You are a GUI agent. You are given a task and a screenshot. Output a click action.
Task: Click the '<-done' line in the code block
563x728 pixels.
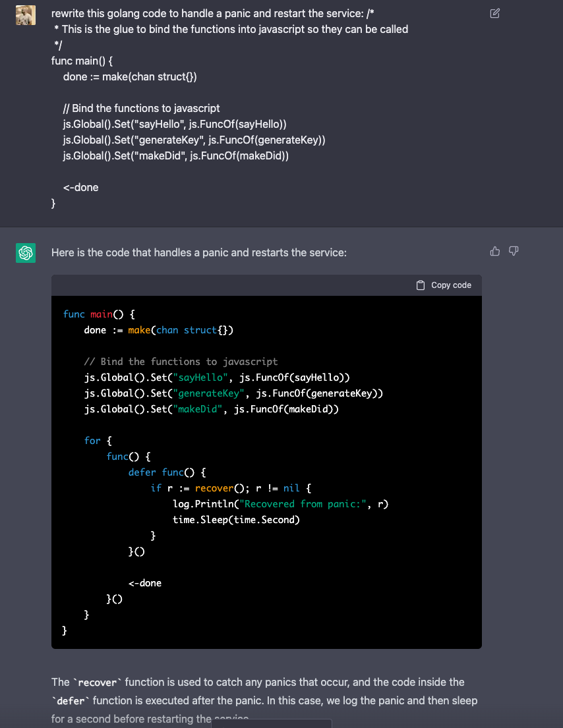(x=145, y=583)
